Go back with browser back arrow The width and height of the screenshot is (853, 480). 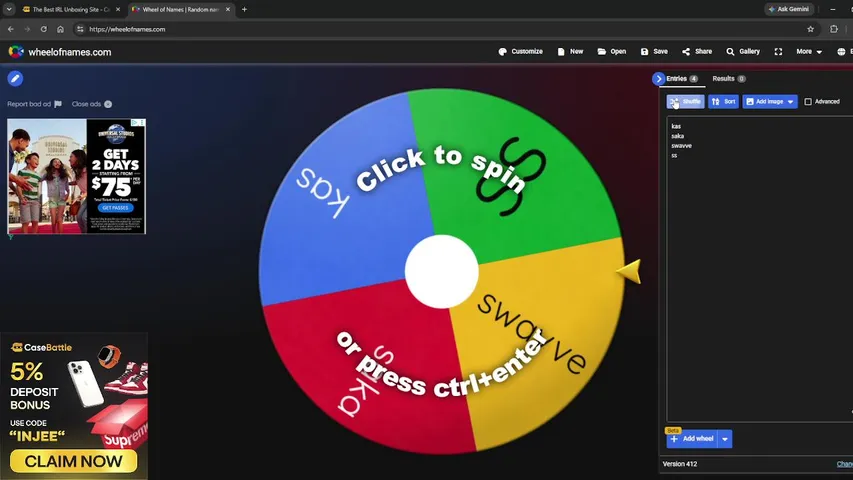pos(11,29)
